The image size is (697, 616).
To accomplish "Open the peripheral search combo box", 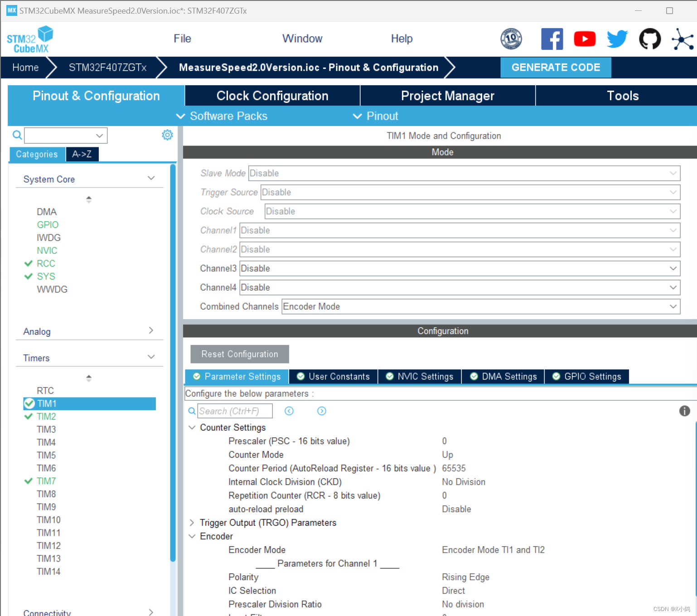I will [66, 135].
